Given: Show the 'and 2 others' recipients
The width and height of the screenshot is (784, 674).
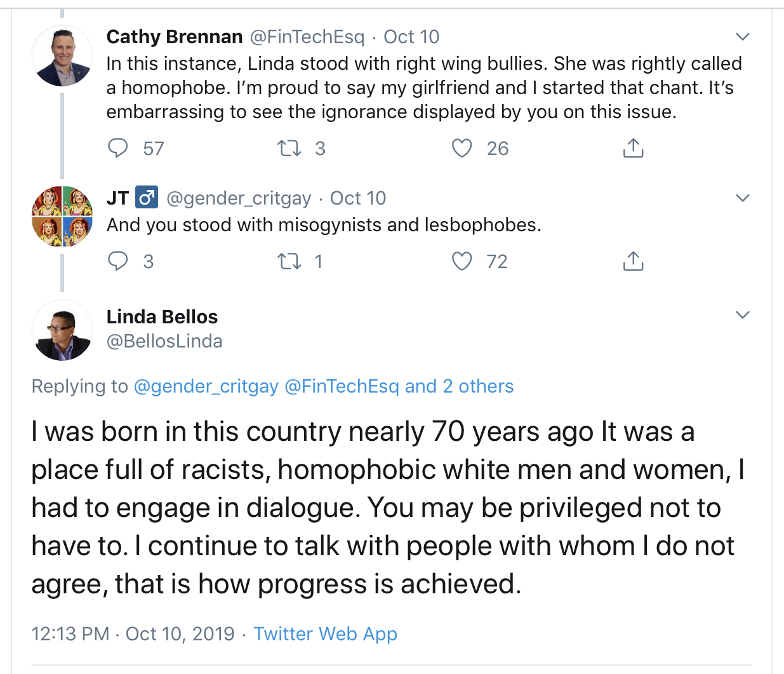Looking at the screenshot, I should (x=459, y=386).
